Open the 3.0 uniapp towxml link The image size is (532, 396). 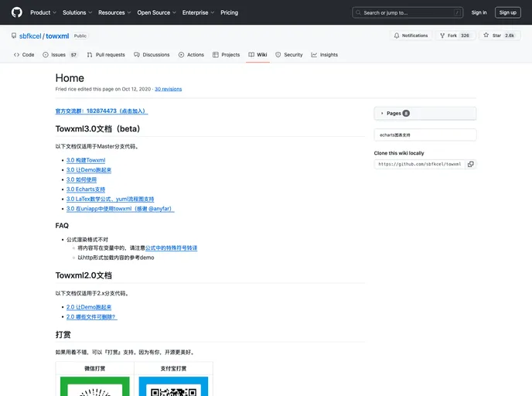(120, 209)
